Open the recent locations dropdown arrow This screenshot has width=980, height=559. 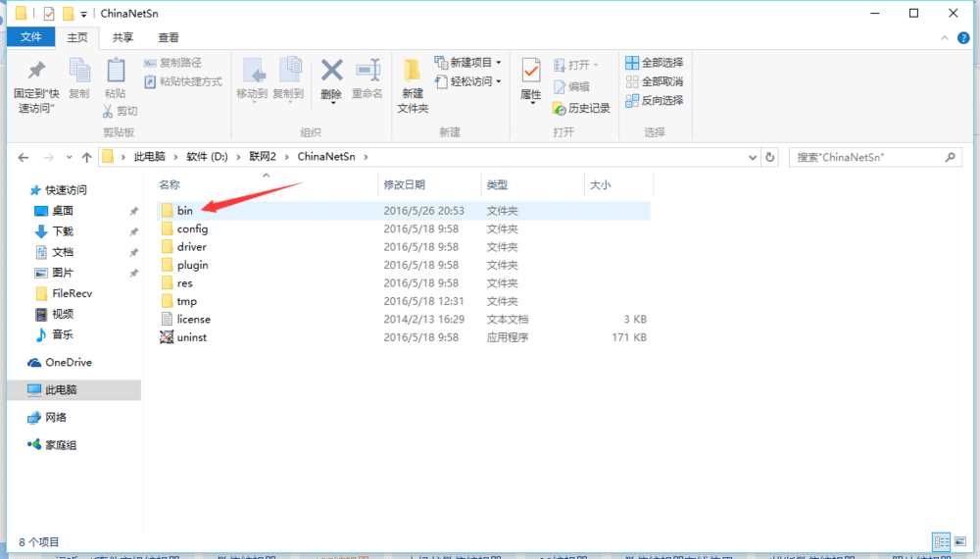(69, 157)
